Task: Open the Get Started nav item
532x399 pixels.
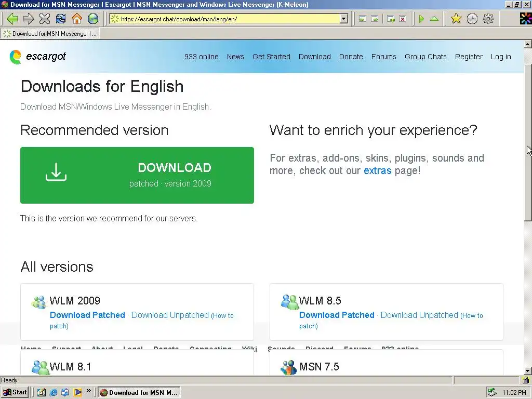Action: tap(271, 57)
